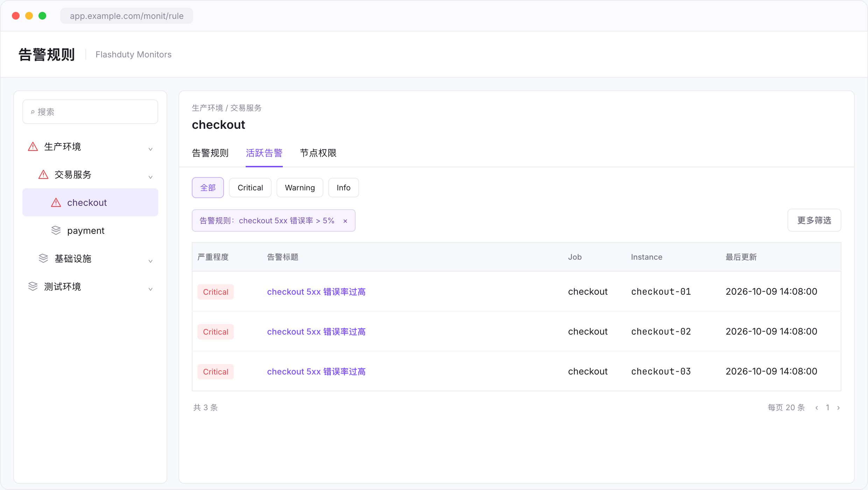Click the alert triangle icon beside 生产环境
This screenshot has height=490, width=868.
click(33, 147)
